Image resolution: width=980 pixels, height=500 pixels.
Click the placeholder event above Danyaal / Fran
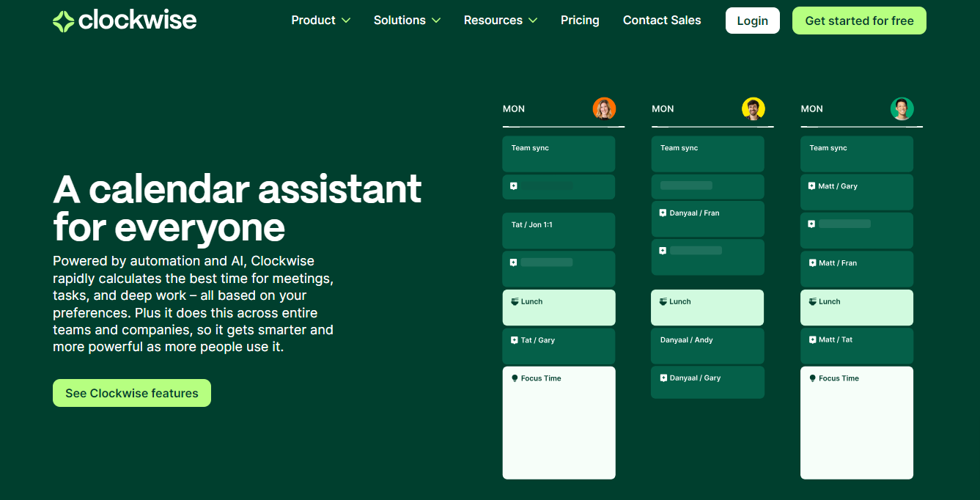pos(707,186)
